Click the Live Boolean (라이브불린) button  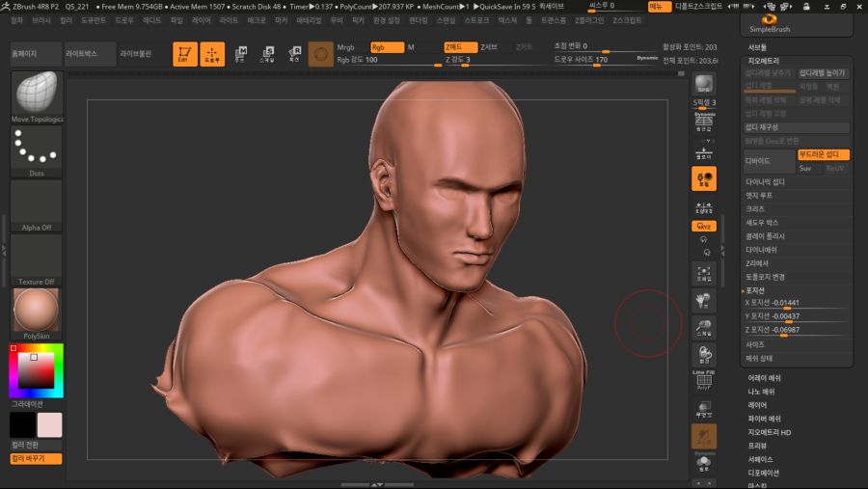136,54
